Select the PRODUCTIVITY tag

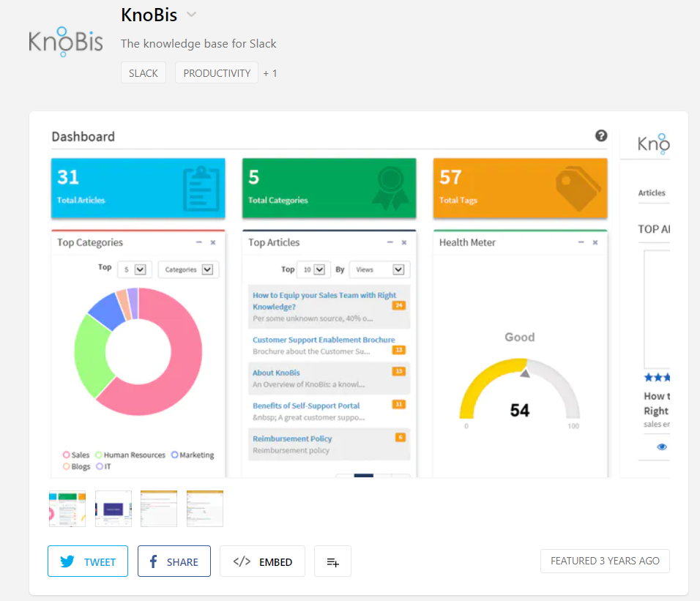[x=217, y=73]
